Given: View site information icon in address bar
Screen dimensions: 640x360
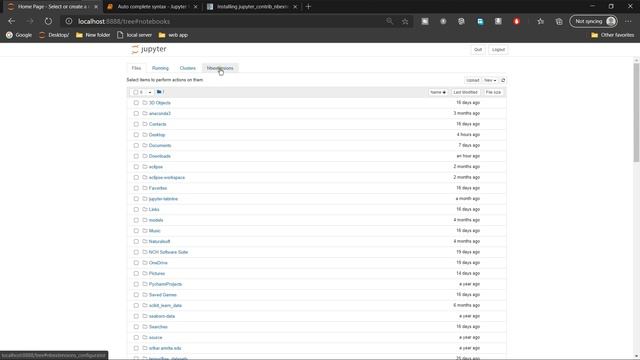Looking at the screenshot, I should (x=69, y=21).
